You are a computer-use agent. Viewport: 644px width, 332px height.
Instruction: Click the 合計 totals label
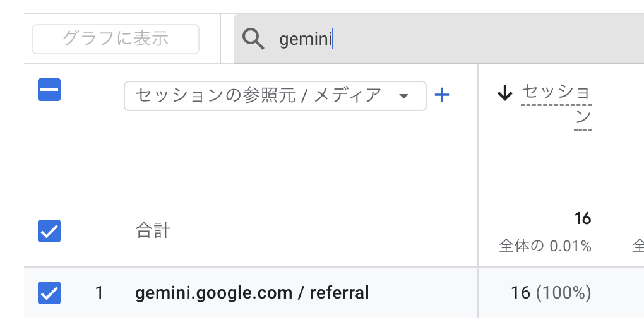153,230
